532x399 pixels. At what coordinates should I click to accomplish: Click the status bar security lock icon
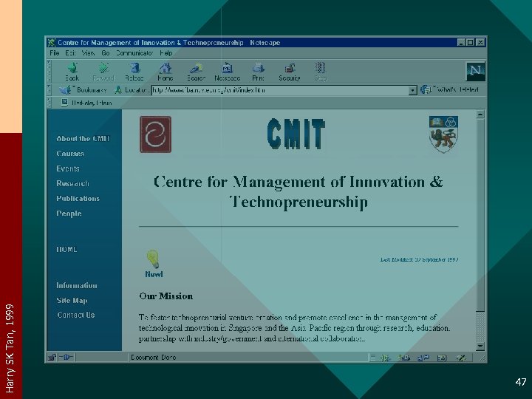coord(52,358)
